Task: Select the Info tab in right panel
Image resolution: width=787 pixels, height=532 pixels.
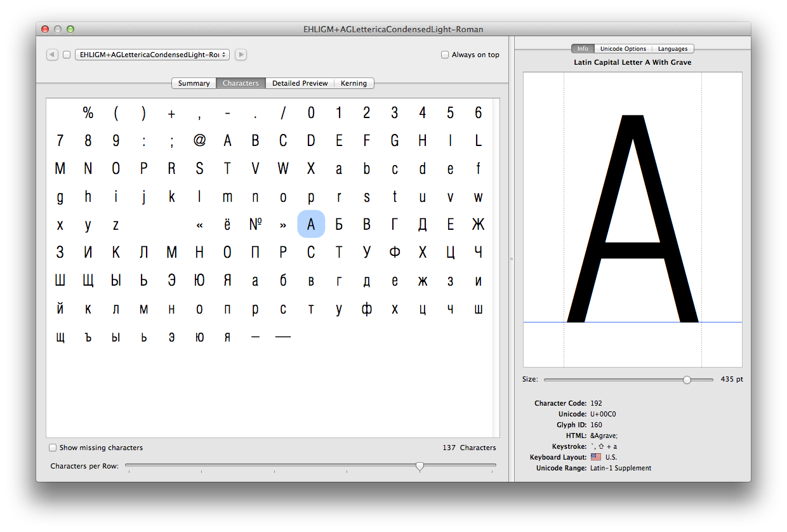Action: (x=583, y=49)
